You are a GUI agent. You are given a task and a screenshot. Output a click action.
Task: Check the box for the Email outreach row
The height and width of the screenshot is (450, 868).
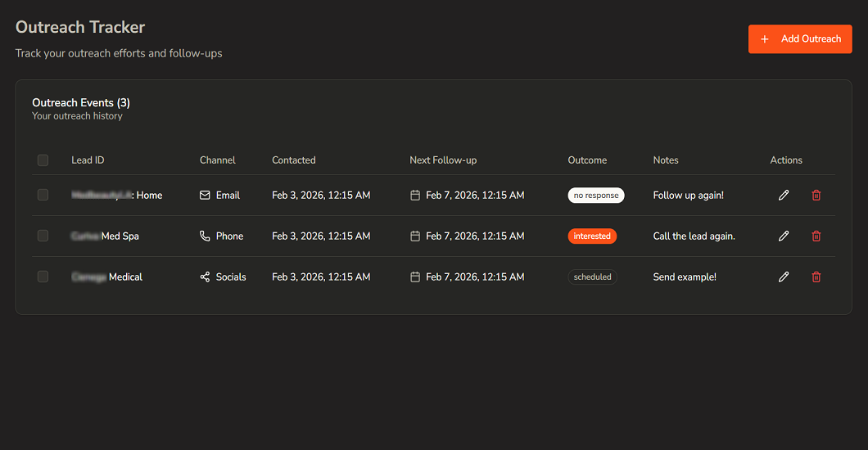click(x=43, y=195)
